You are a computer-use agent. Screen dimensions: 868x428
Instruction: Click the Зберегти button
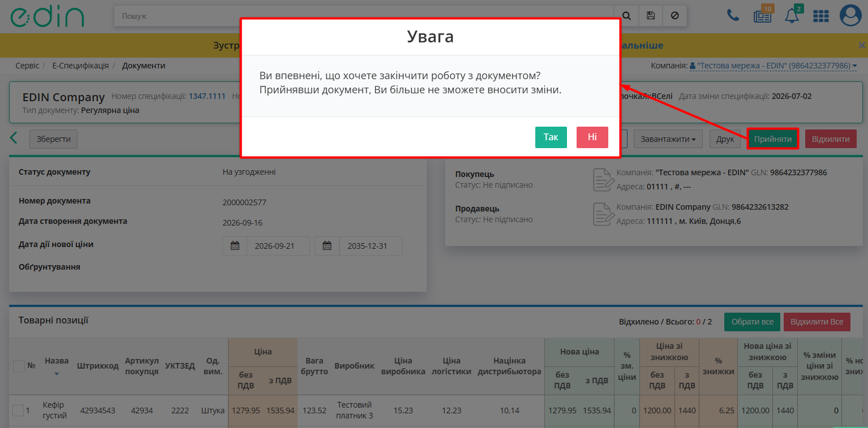(53, 139)
